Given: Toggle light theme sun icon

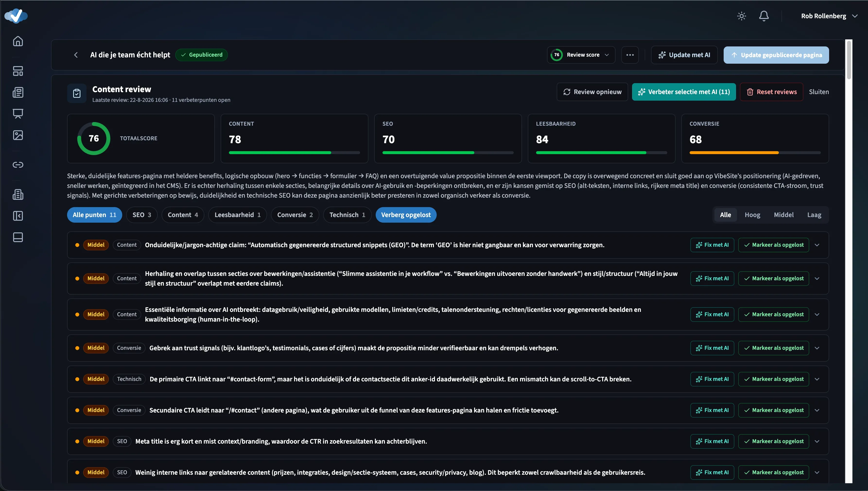Looking at the screenshot, I should point(741,16).
